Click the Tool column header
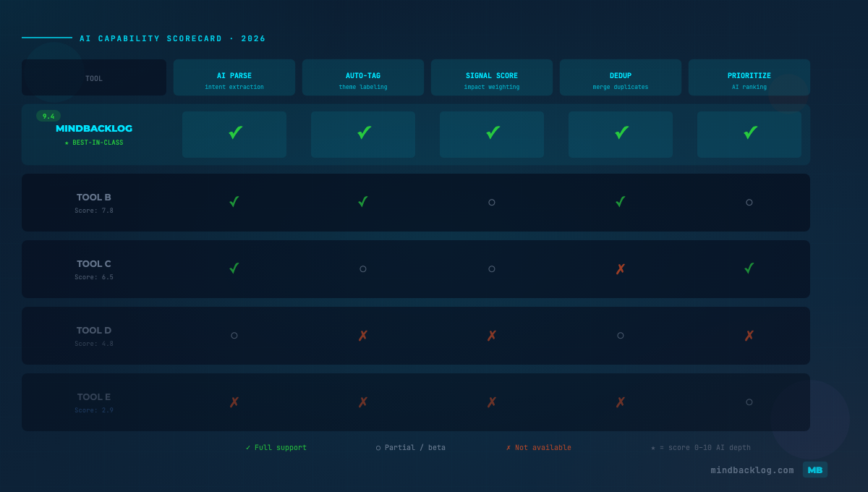This screenshot has width=868, height=492. click(94, 77)
